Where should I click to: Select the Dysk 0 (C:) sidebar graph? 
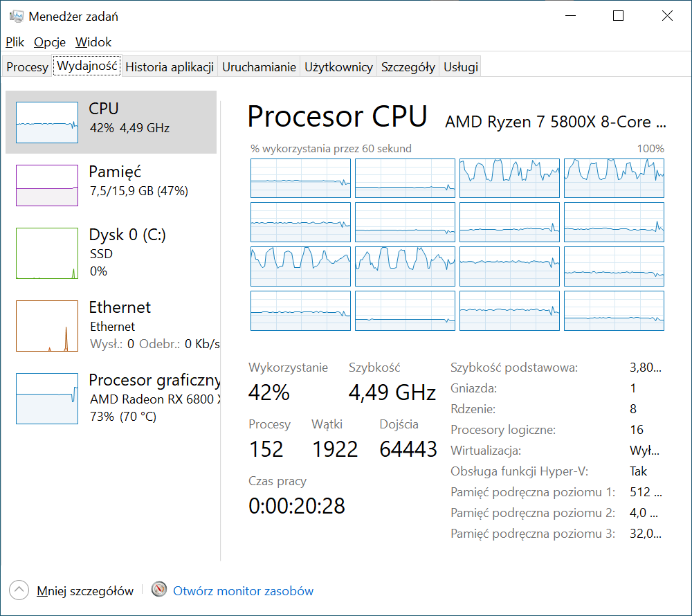point(46,253)
